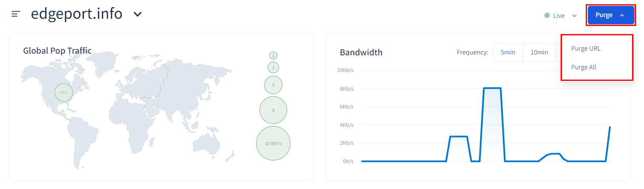Click the 10 BW/s legend circle
This screenshot has height=189, width=644.
click(x=273, y=143)
